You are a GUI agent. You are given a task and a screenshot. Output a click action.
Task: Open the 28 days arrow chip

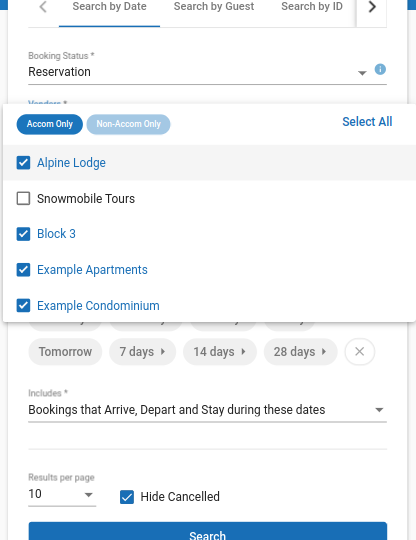click(300, 352)
